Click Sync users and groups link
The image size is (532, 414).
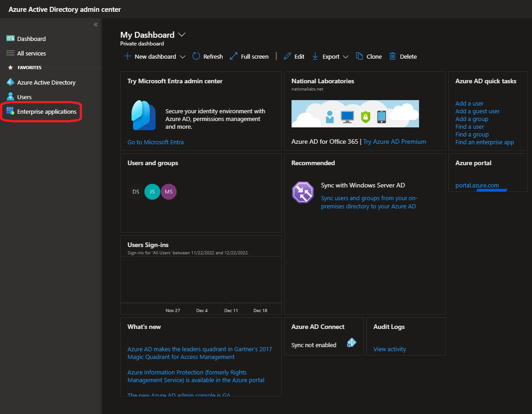369,202
